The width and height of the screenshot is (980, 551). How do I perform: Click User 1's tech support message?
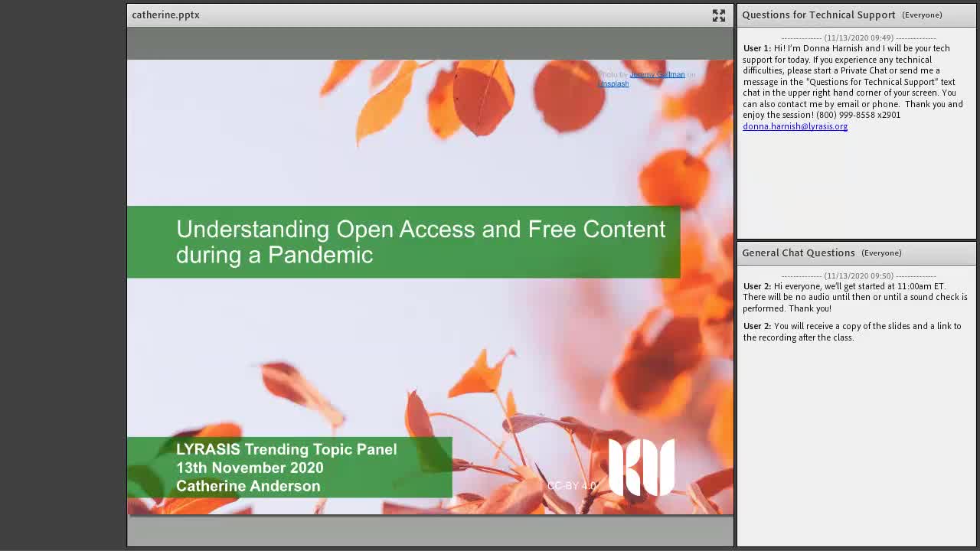click(853, 81)
